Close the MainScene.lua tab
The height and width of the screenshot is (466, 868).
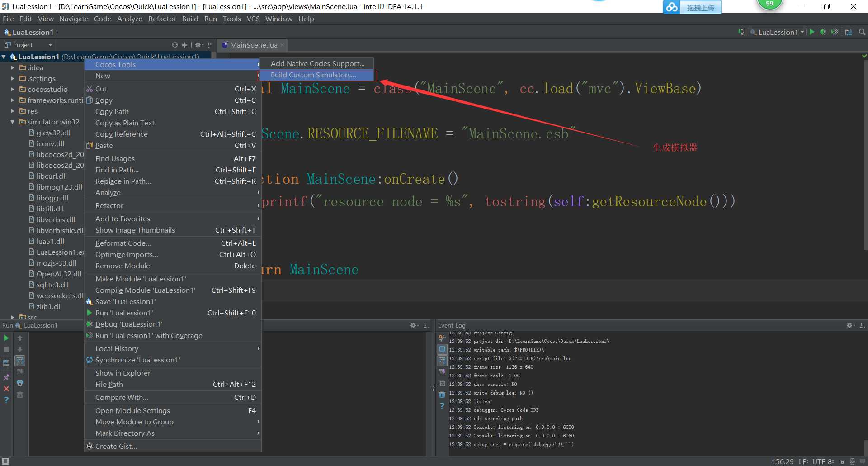(283, 45)
